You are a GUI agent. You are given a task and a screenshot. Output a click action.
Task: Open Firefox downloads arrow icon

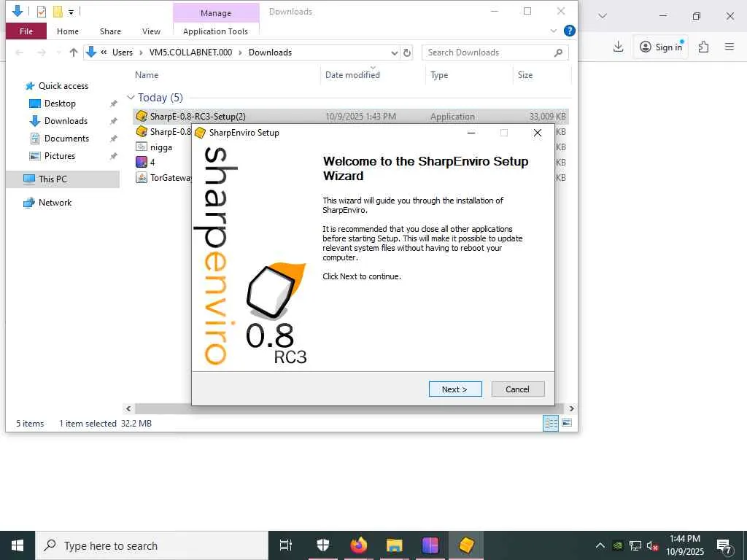(x=618, y=47)
